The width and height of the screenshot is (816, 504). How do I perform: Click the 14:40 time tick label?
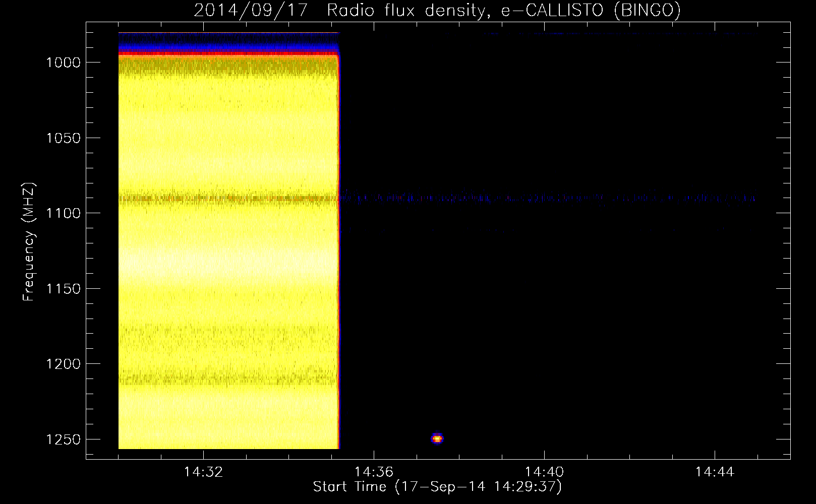point(544,472)
